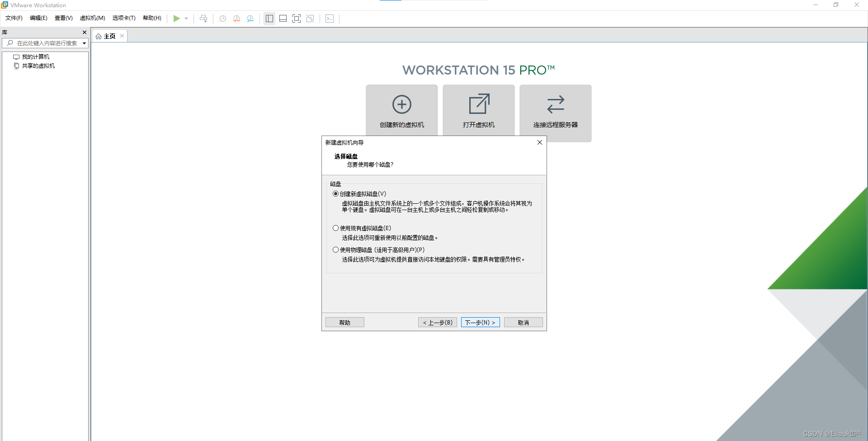Open the 选项卡(T) menu
The width and height of the screenshot is (868, 441).
[x=124, y=18]
